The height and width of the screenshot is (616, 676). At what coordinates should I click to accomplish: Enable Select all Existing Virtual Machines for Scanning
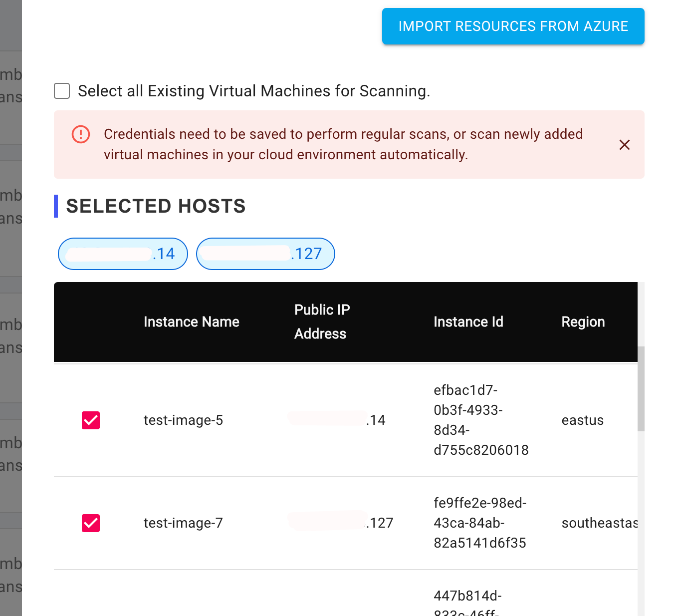[x=62, y=91]
